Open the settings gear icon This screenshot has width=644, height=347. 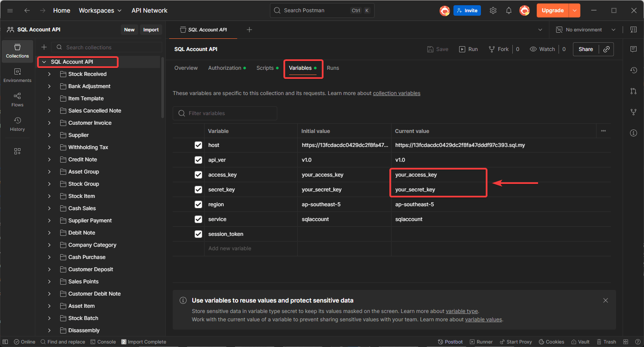click(x=493, y=10)
